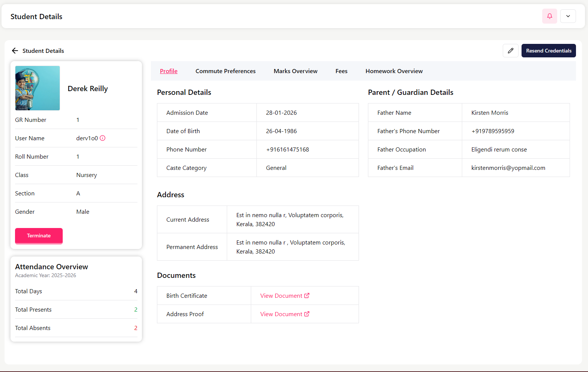Screen dimensions: 588x372
Task: Click the back arrow beside Student Details
Action: point(15,51)
